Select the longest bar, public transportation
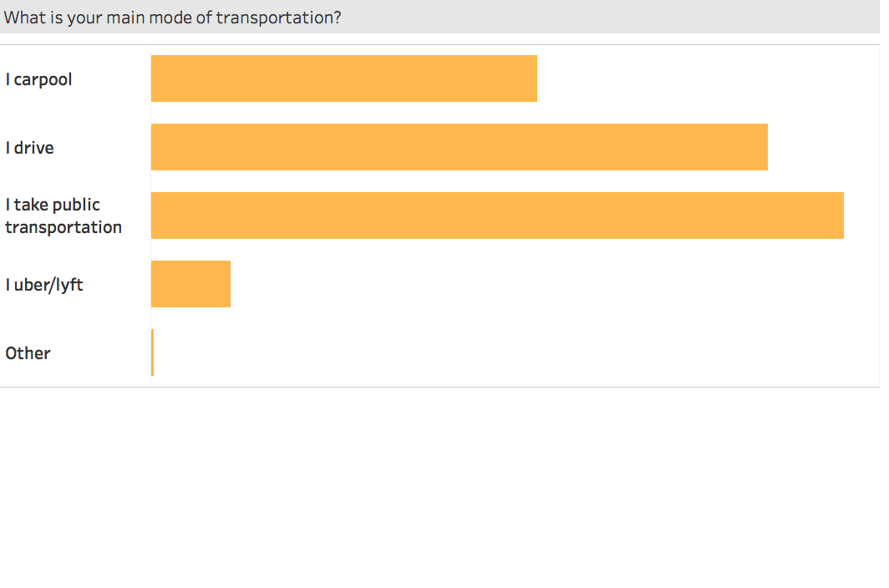Viewport: 889px width, 588px height. coord(497,215)
